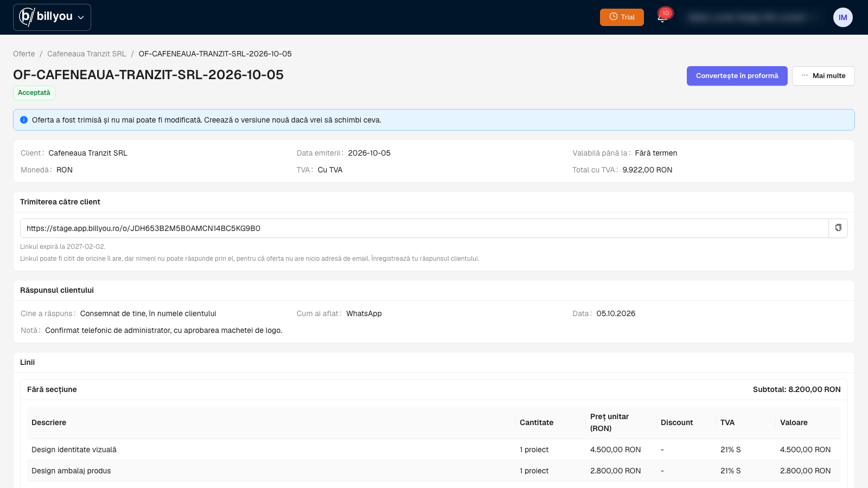Select the offer link URL field
Image resolution: width=868 pixels, height=488 pixels.
424,228
